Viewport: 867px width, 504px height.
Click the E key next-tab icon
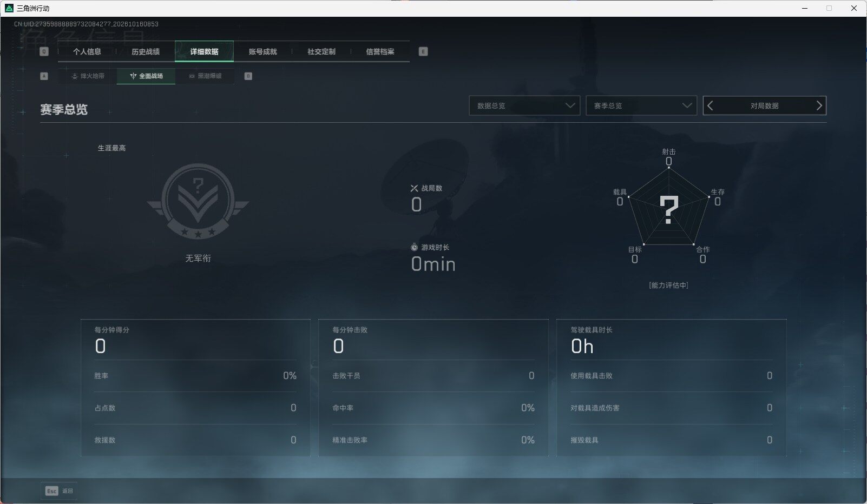[x=423, y=51]
